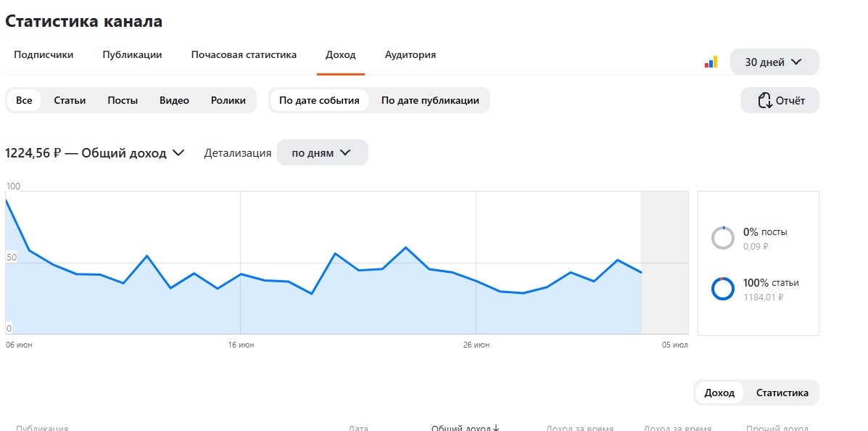Open Почасовая статистика tab
The image size is (868, 431).
pyautogui.click(x=244, y=55)
